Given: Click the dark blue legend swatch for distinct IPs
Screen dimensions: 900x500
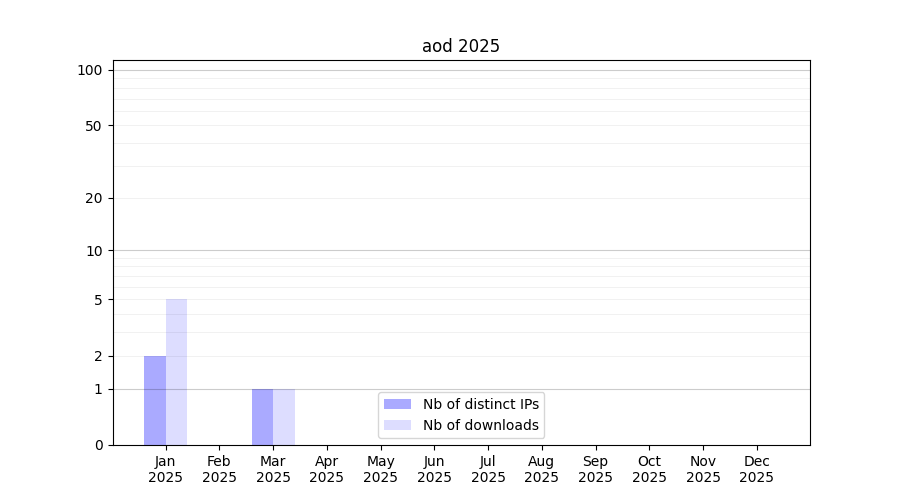Looking at the screenshot, I should pyautogui.click(x=397, y=404).
